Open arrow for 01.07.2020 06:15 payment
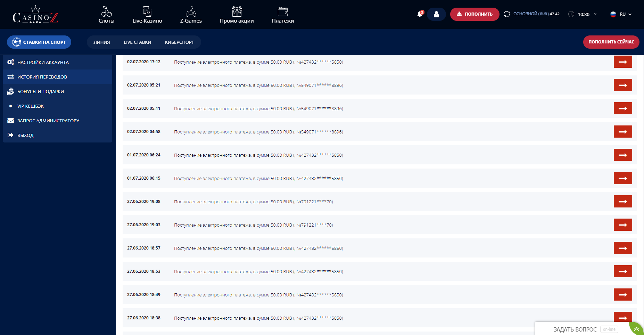This screenshot has height=335, width=644. coord(623,178)
